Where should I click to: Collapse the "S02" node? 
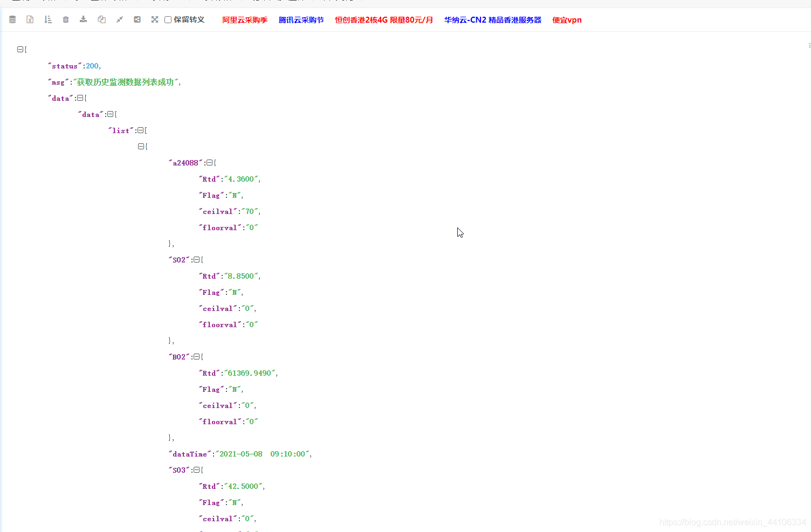[197, 260]
